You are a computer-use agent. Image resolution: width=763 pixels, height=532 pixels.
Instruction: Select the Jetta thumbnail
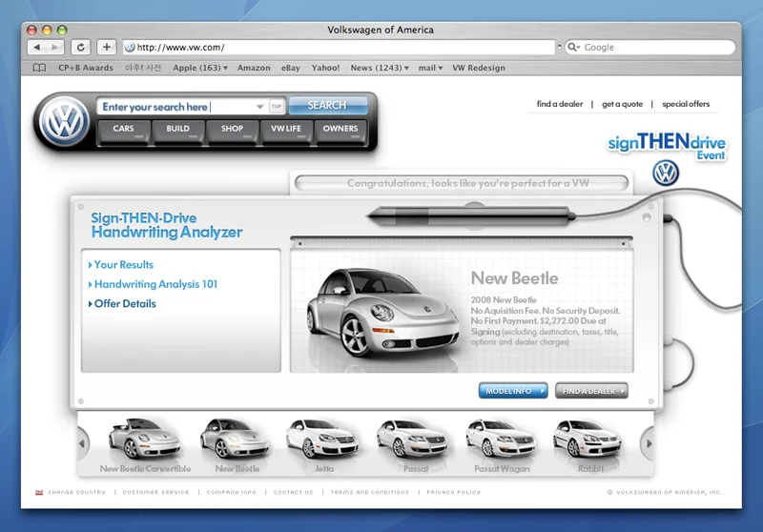[x=323, y=444]
